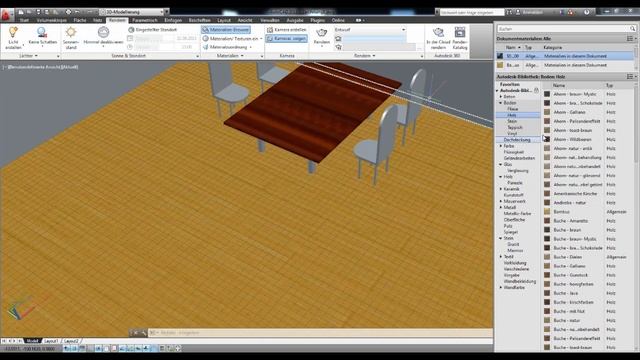The height and width of the screenshot is (360, 640).
Task: Switch to the Volumenkörper ribbon tab
Action: [x=52, y=20]
